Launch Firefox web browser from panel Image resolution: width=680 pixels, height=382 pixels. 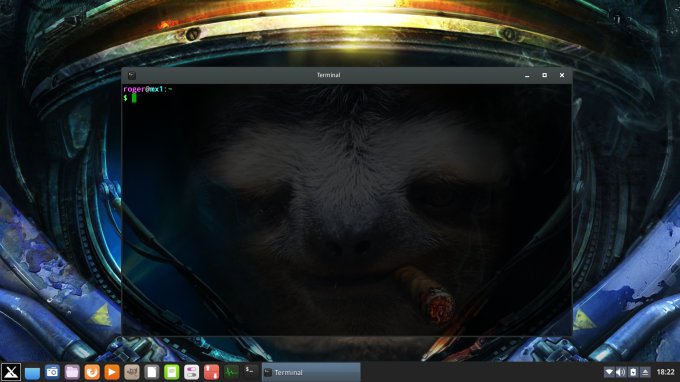[92, 372]
